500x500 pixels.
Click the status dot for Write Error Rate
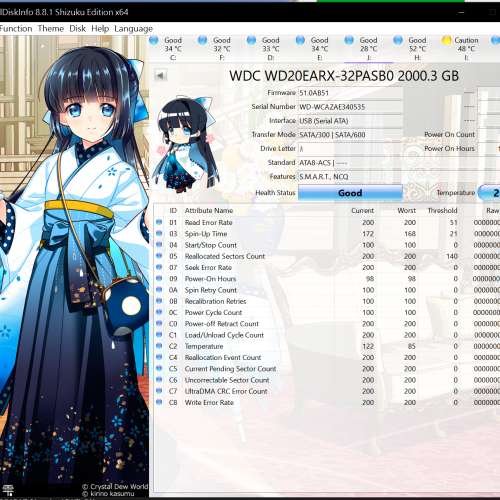(159, 402)
